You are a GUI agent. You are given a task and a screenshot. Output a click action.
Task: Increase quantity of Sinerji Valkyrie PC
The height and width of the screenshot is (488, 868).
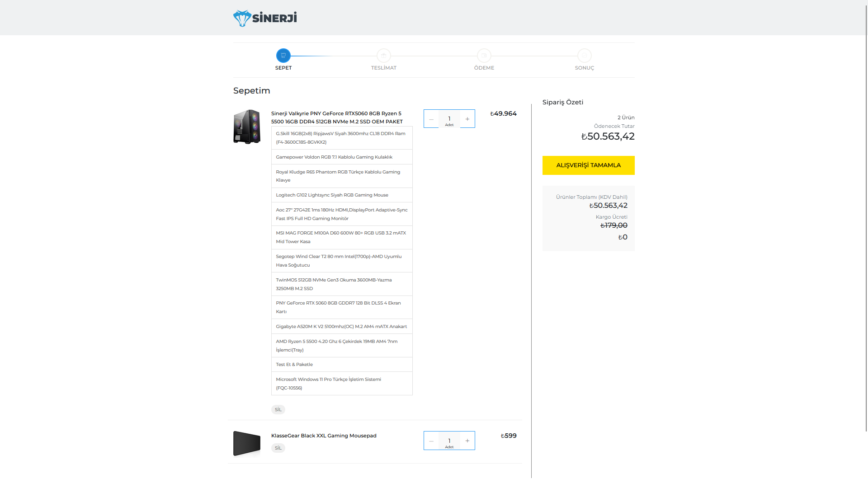point(467,119)
